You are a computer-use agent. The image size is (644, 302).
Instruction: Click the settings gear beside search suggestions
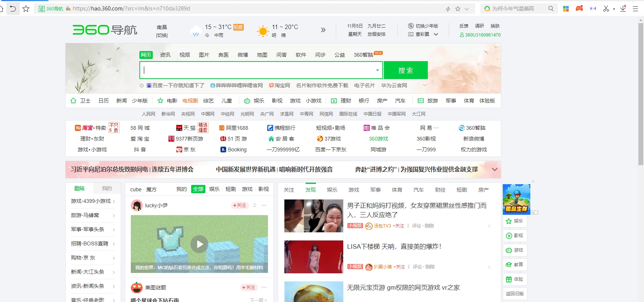click(x=142, y=85)
